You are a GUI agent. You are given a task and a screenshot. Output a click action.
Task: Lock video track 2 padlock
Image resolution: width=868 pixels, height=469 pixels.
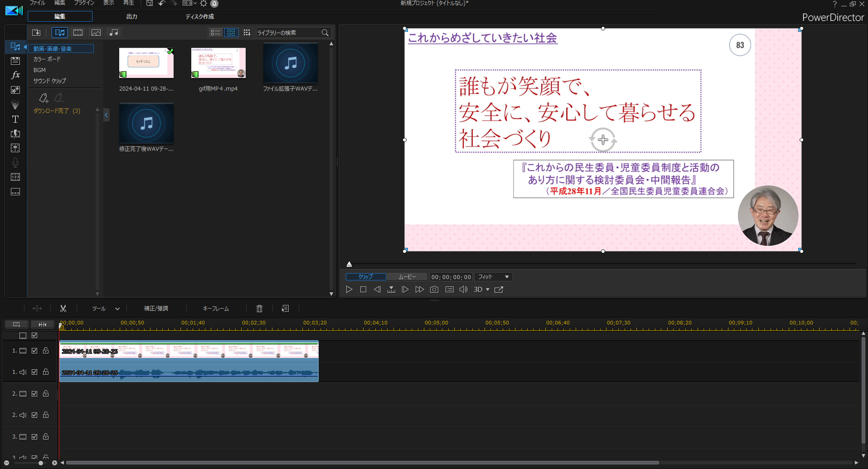coord(46,394)
